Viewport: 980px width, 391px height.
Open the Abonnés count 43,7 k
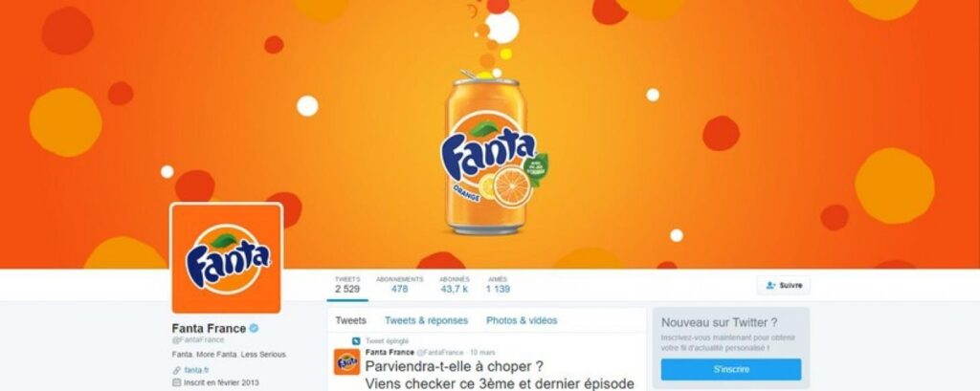(455, 285)
